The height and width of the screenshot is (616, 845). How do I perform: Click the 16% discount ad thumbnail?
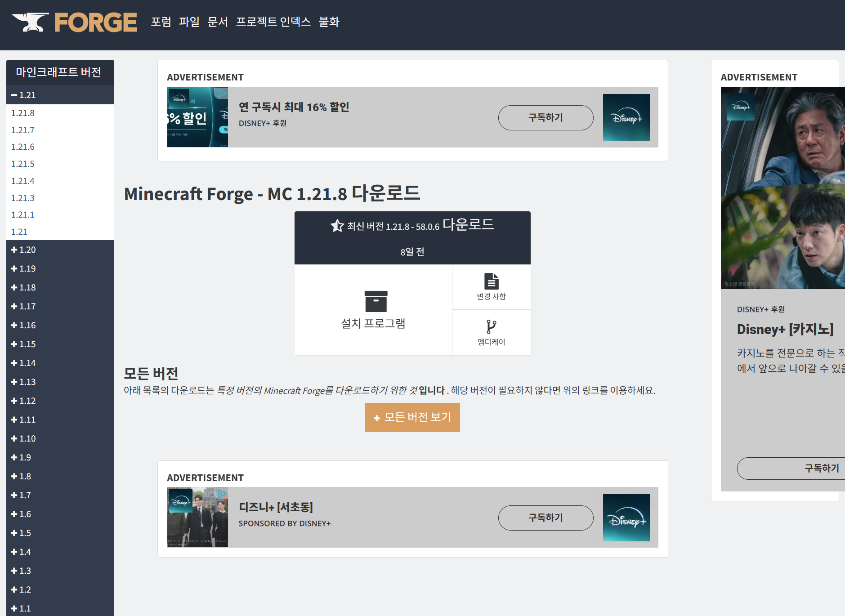tap(197, 117)
